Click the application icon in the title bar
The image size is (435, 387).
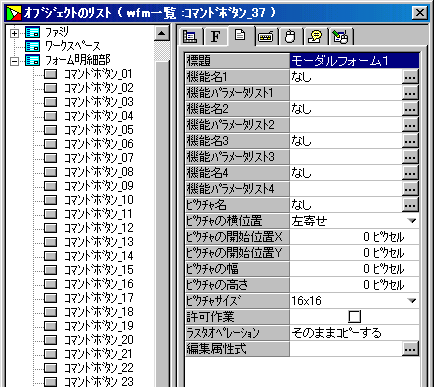click(14, 13)
